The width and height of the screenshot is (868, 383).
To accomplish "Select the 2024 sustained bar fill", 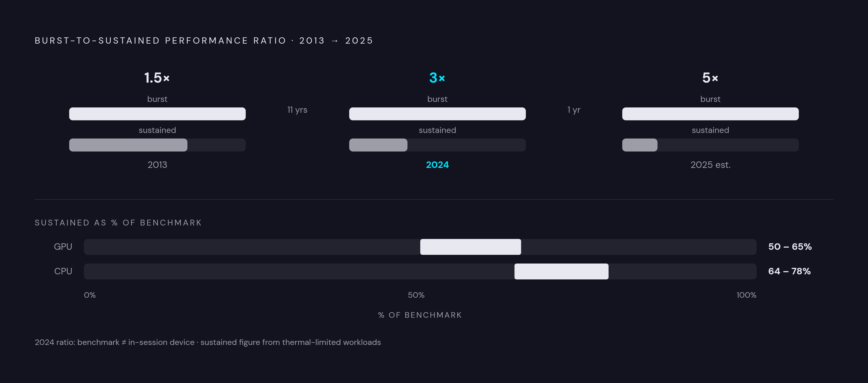I will click(x=378, y=145).
